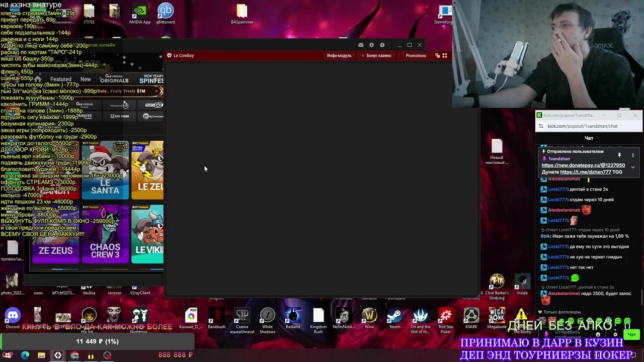Open the emoji picker in chat
644x362 pixels.
598,334
